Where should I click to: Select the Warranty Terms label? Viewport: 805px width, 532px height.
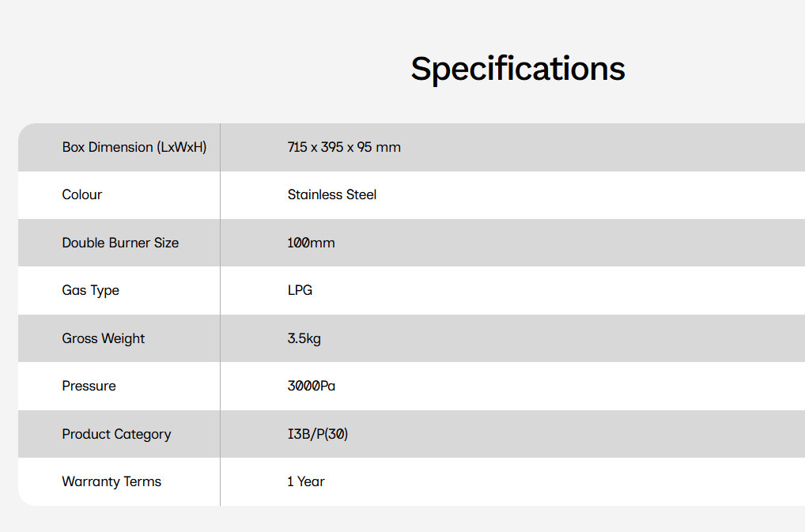111,481
